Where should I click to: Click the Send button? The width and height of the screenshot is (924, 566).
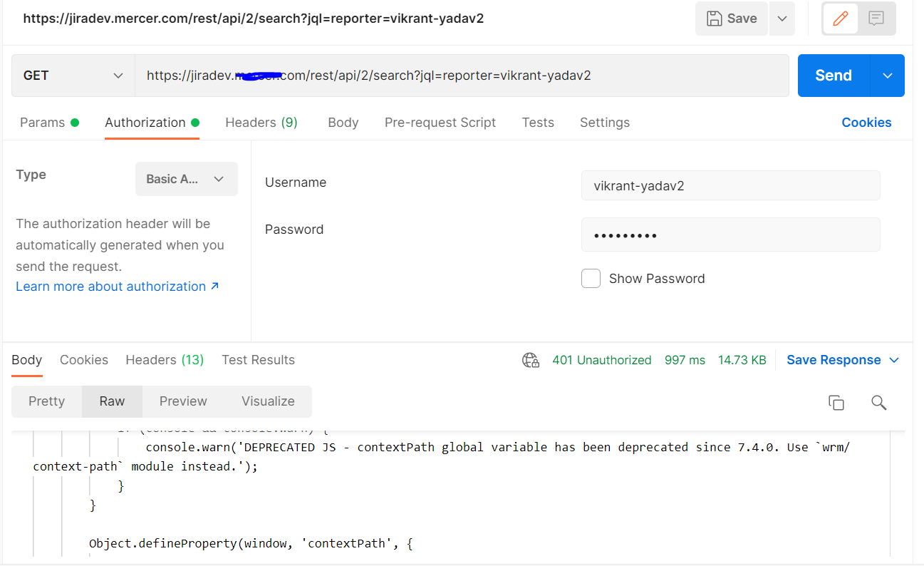tap(832, 75)
